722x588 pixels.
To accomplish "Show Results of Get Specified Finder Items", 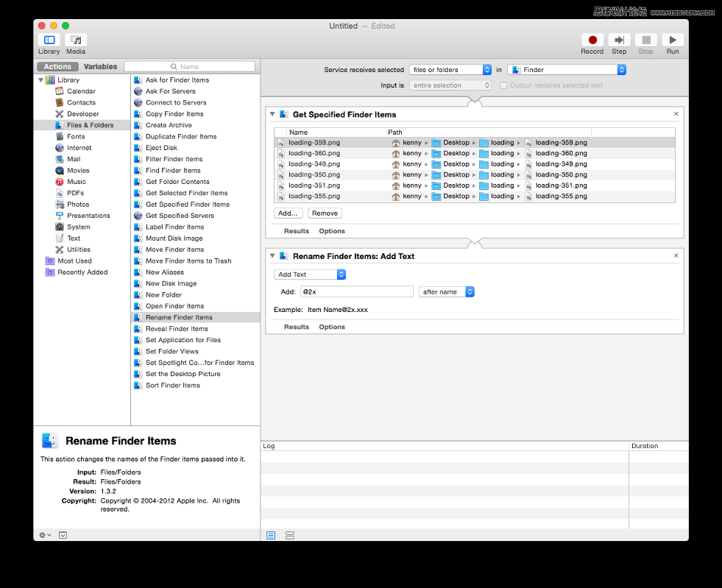I will (x=297, y=231).
